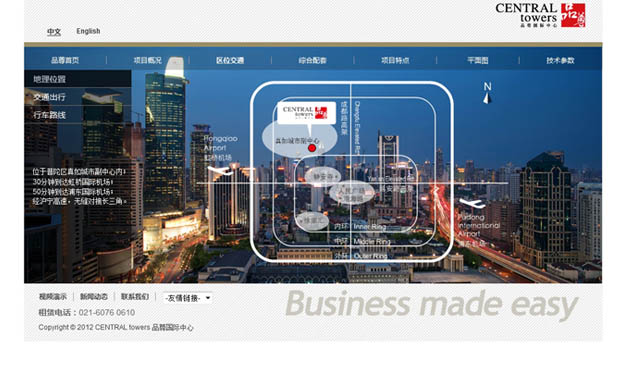
Task: Open the 友情链接 dropdown
Action: 188,298
